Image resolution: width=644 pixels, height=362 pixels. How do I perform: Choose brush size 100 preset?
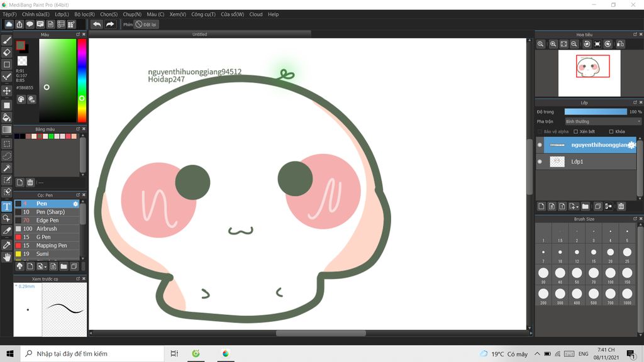[x=610, y=274]
